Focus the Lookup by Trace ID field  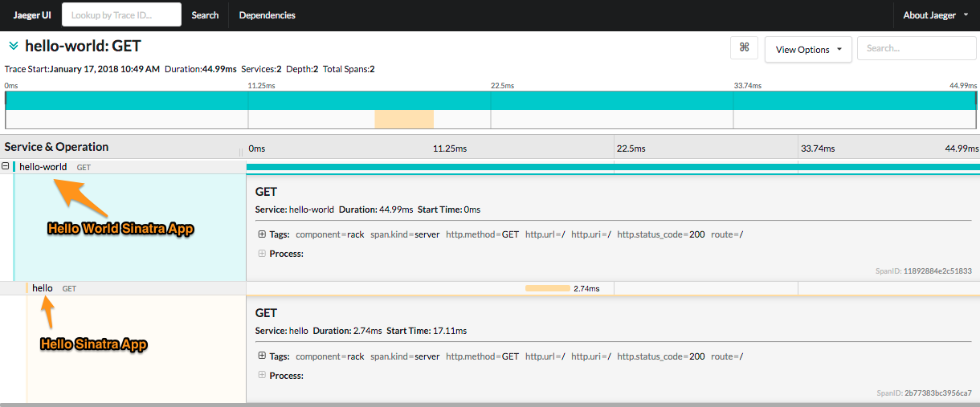[x=120, y=15]
